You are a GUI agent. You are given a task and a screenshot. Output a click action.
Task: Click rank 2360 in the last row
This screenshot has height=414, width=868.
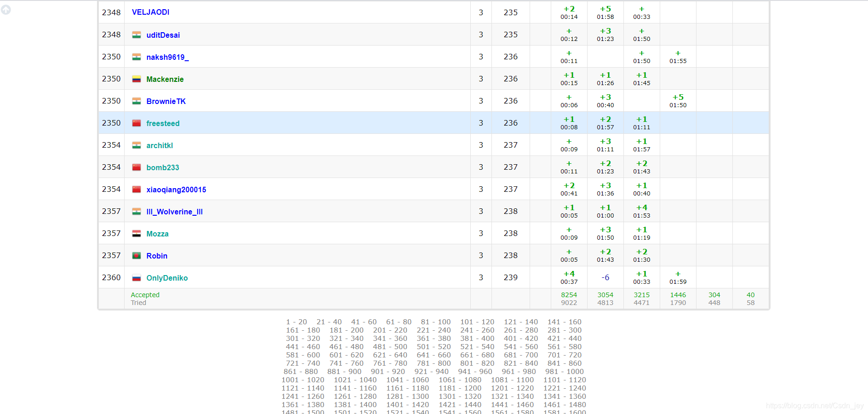tap(111, 277)
